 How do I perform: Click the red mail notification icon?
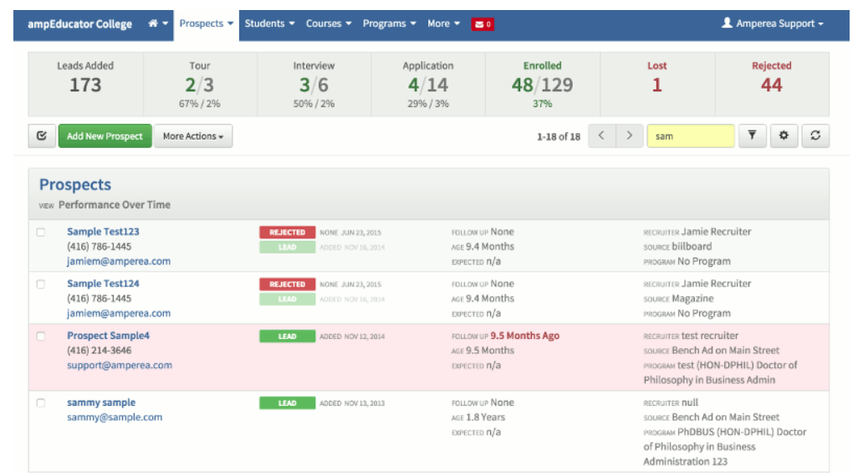[483, 24]
